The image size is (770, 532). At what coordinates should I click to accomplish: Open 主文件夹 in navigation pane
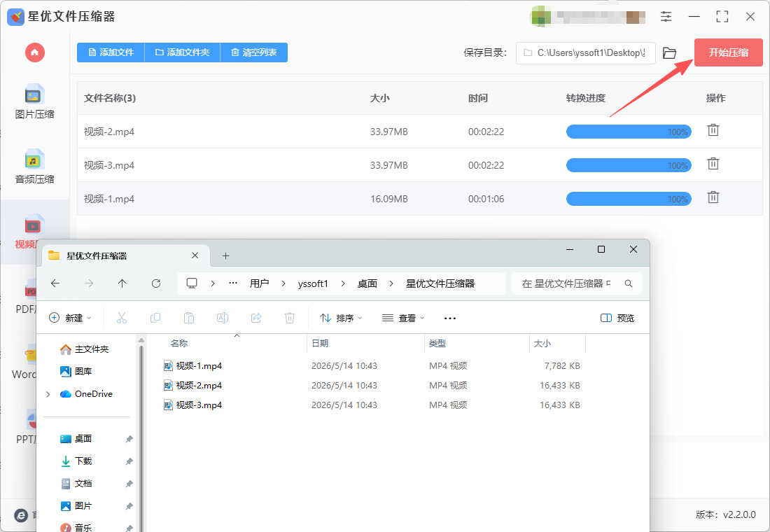click(84, 349)
